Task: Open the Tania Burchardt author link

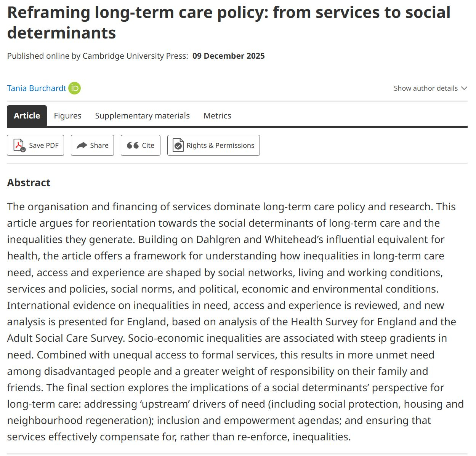Action: click(x=37, y=88)
